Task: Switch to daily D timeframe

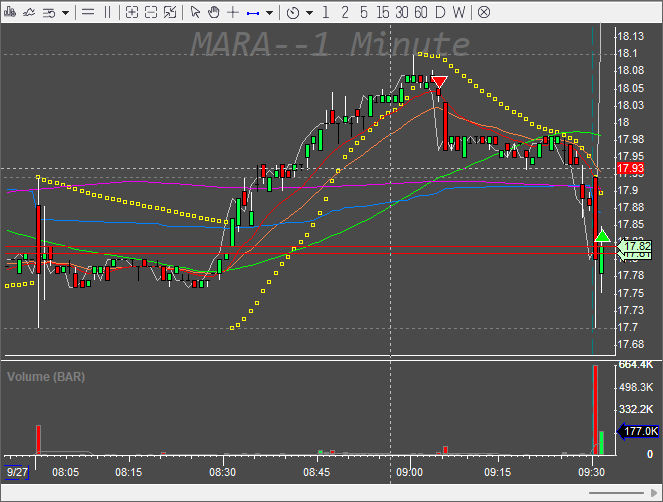Action: [440, 13]
